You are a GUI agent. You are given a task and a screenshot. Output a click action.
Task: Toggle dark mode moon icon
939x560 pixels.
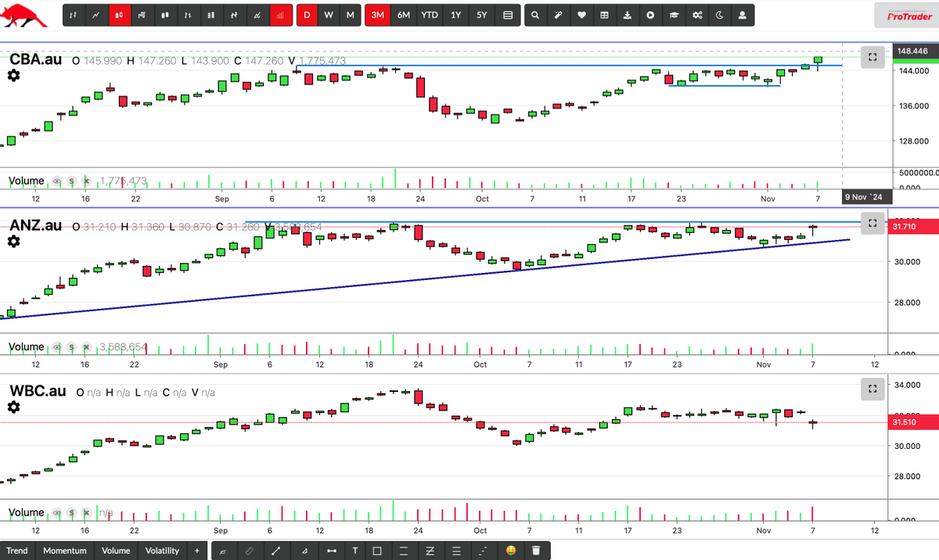(x=720, y=15)
